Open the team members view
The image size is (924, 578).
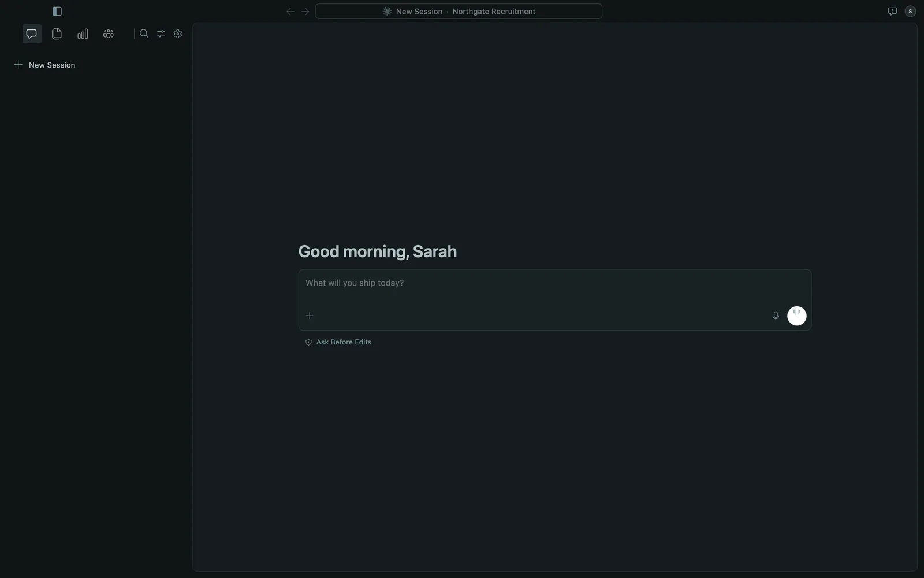pyautogui.click(x=109, y=34)
